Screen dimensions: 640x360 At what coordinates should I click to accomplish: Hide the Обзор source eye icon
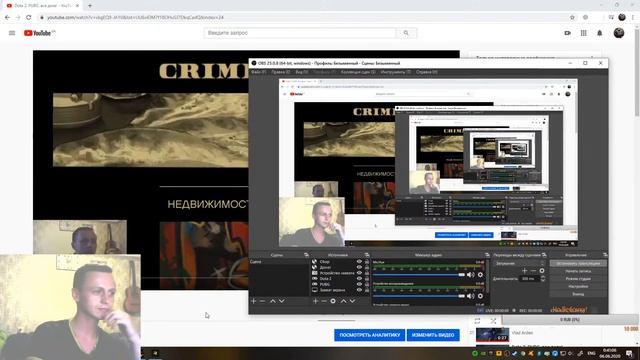click(359, 262)
